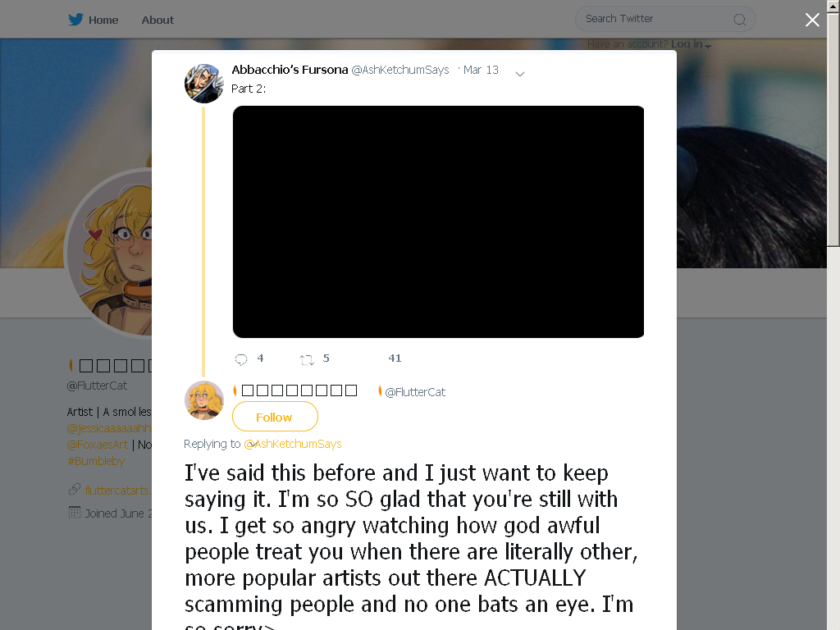Click the website link chain icon

tap(75, 489)
